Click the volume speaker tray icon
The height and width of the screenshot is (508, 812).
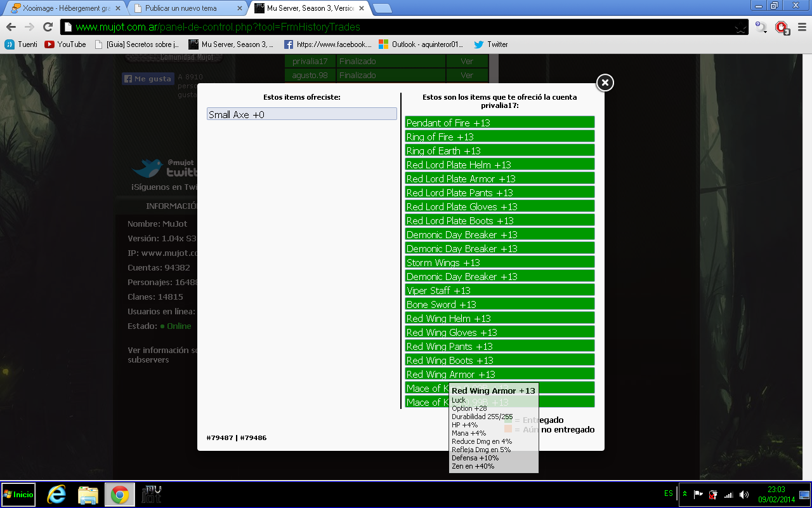[x=744, y=495]
